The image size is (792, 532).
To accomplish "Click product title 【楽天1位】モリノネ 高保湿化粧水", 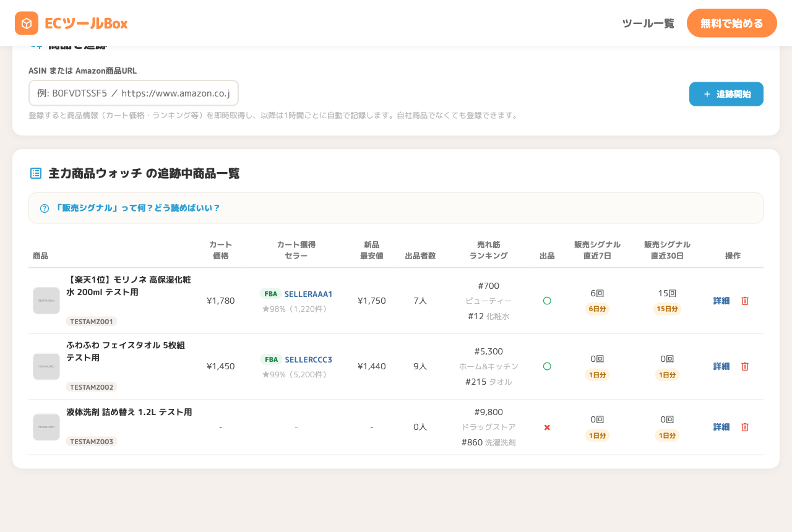I will click(x=129, y=286).
